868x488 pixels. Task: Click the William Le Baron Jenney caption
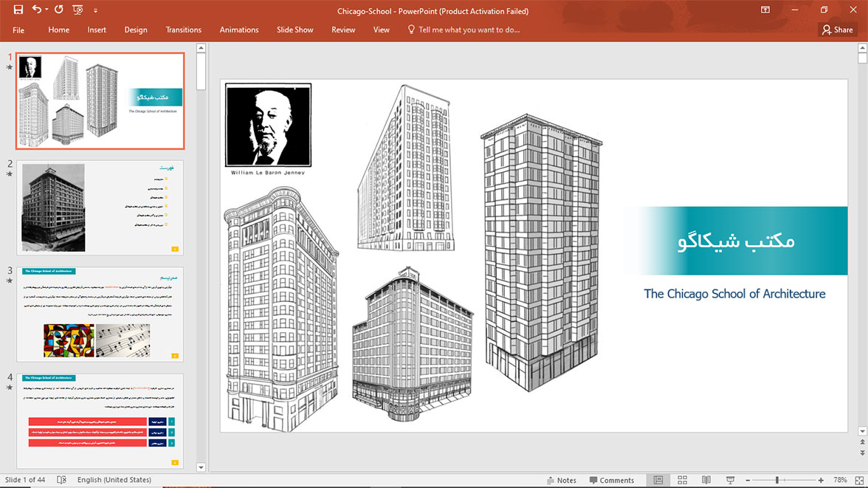coord(268,173)
